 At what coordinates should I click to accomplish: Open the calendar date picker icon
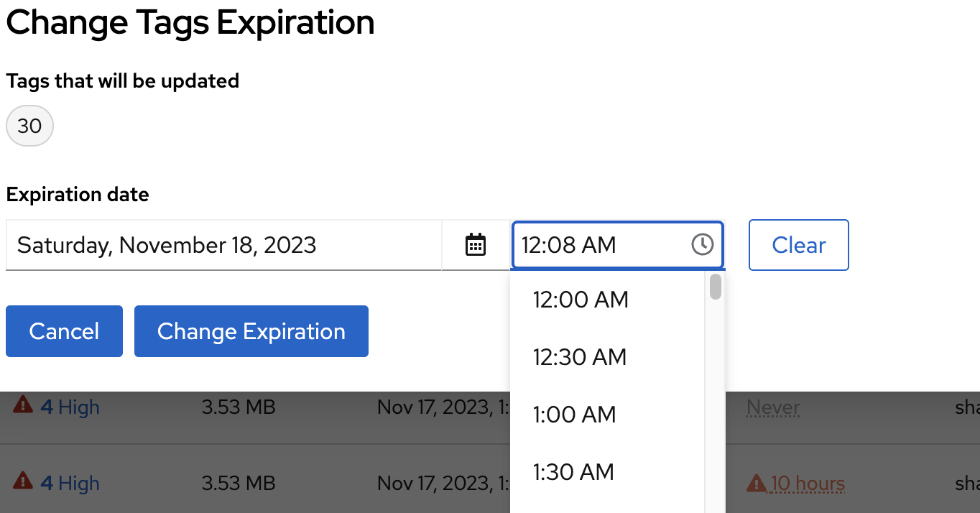tap(476, 245)
